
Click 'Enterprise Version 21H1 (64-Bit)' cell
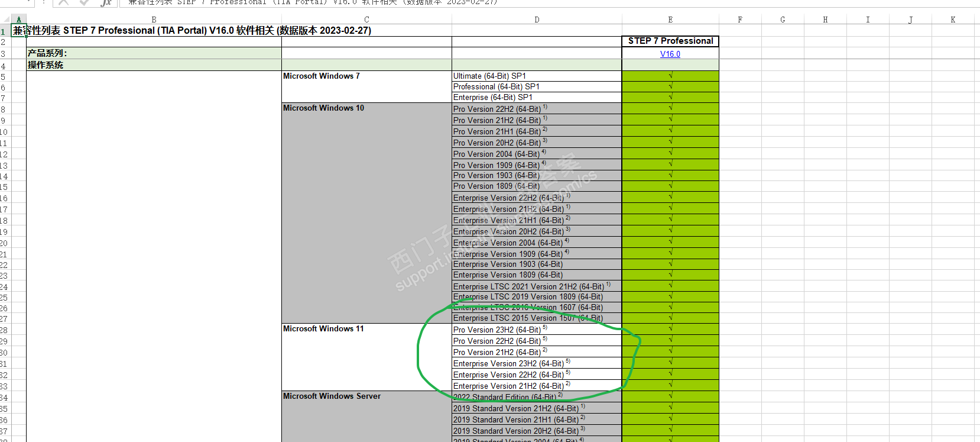point(537,220)
